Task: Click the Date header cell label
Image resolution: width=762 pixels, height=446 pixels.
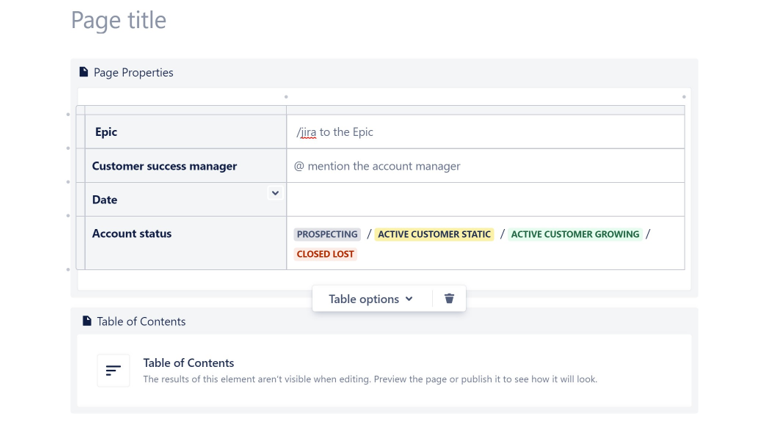Action: (x=105, y=200)
